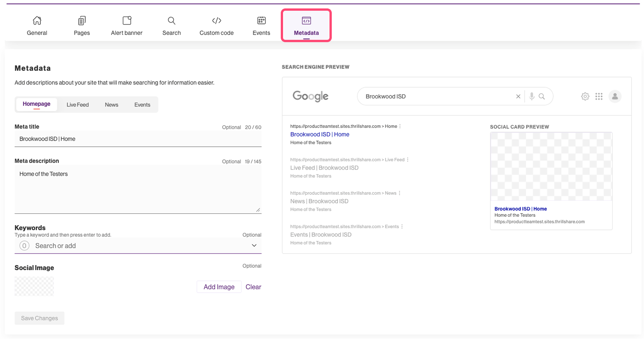644x339 pixels.
Task: Switch to the Homepage metadata tab
Action: (x=36, y=104)
